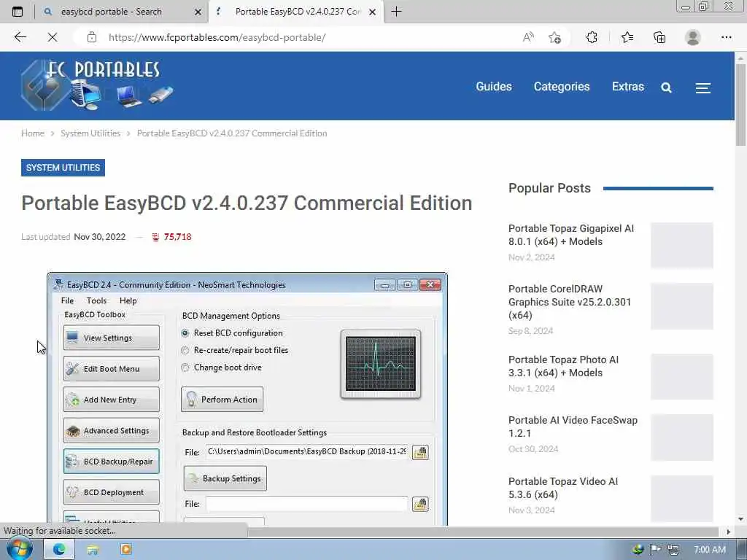Go to the System Utilities breadcrumb link
747x560 pixels.
[x=90, y=133]
